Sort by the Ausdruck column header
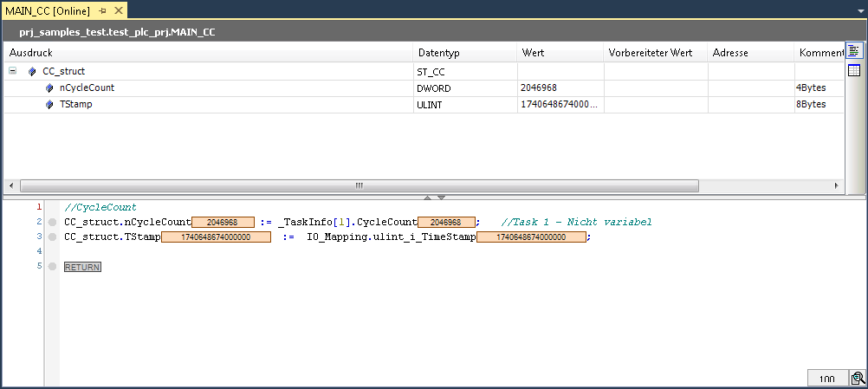The width and height of the screenshot is (868, 389). click(208, 53)
